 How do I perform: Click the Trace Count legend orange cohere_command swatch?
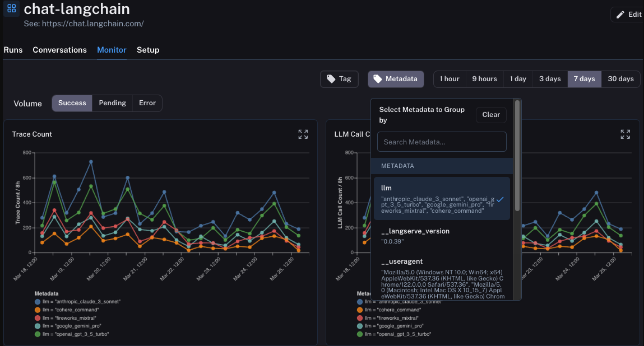tap(38, 310)
